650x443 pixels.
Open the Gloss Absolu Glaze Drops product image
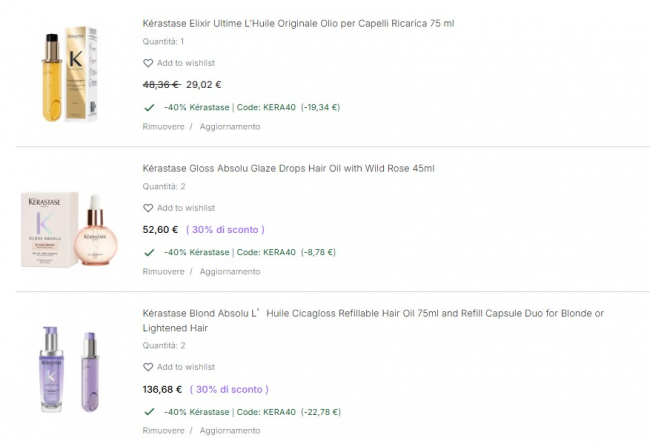[x=70, y=228]
